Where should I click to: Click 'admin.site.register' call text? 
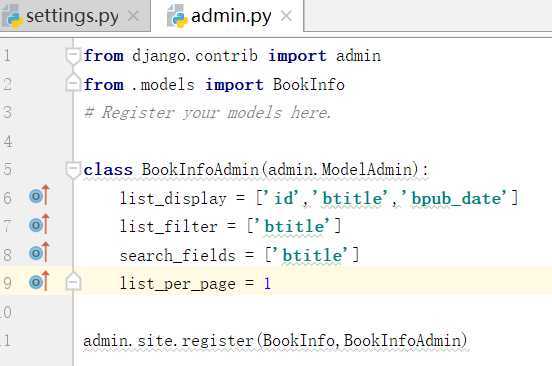pyautogui.click(x=168, y=341)
